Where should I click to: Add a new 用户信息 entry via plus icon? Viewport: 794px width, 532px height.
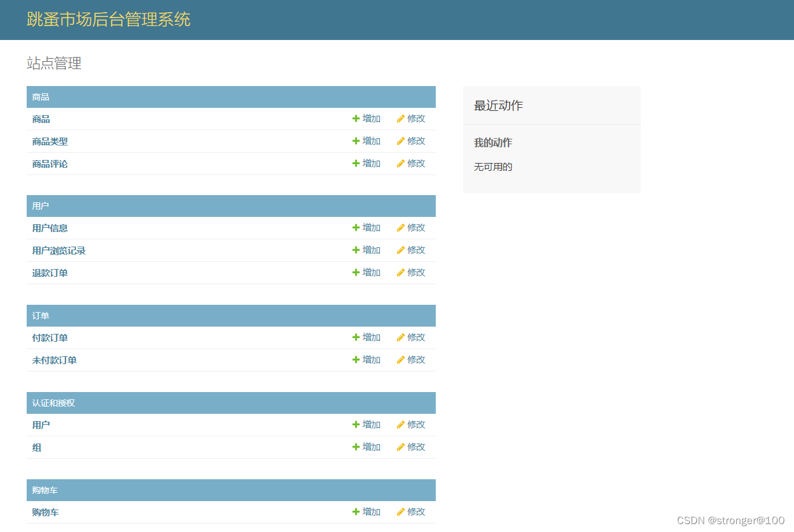point(356,228)
